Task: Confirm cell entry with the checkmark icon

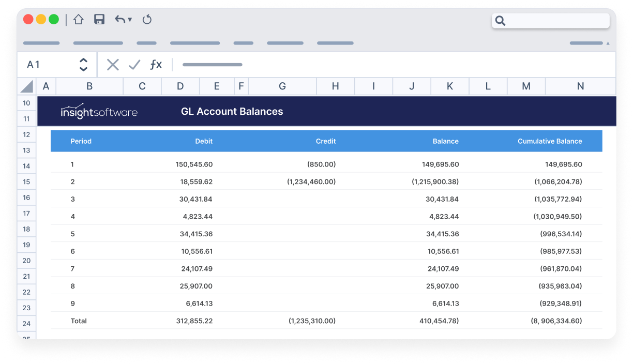Action: 134,64
